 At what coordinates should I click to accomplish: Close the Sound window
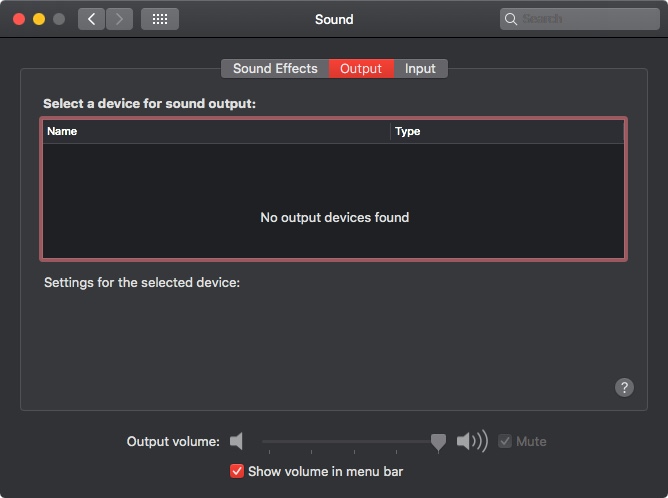19,19
